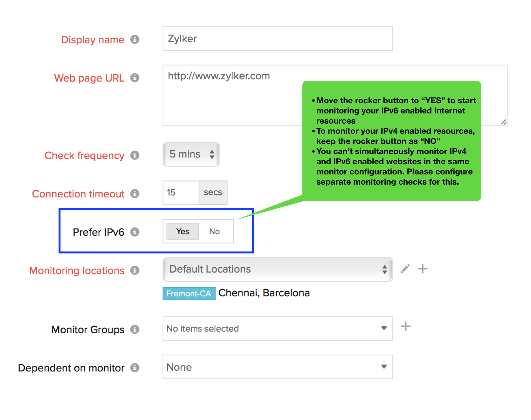Add new location profile with plus icon
This screenshot has width=531, height=420.
click(423, 269)
